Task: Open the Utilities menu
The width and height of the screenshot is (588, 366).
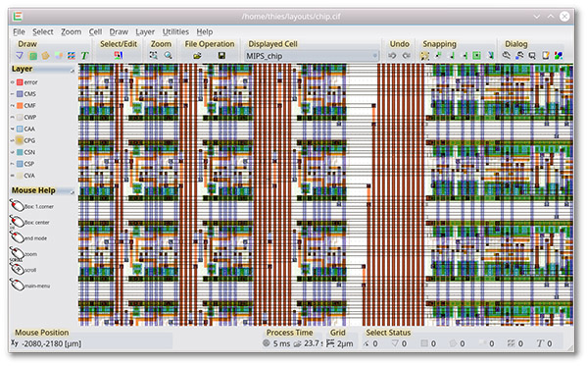Action: [175, 32]
